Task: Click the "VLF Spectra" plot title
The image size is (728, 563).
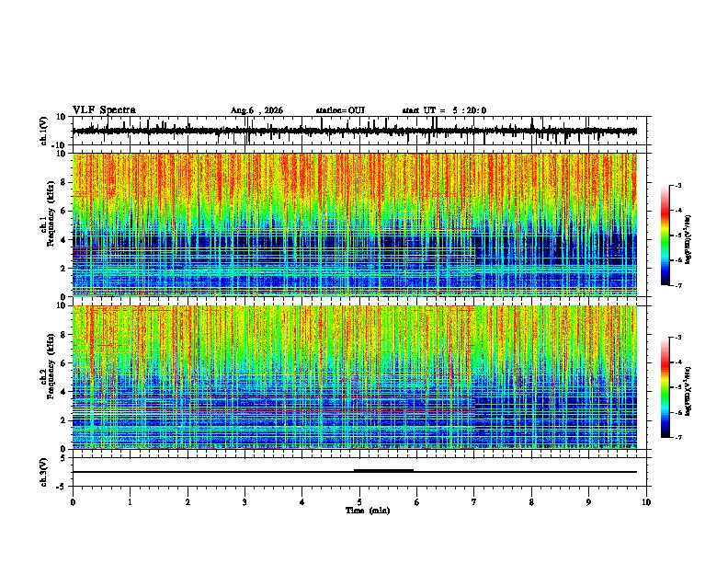Action: (104, 110)
